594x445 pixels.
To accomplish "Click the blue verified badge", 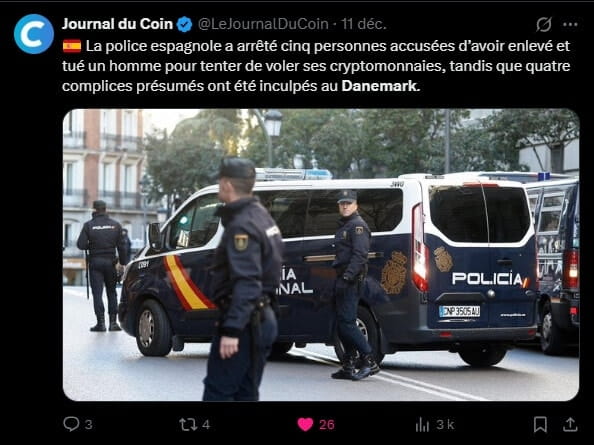I will 184,25.
